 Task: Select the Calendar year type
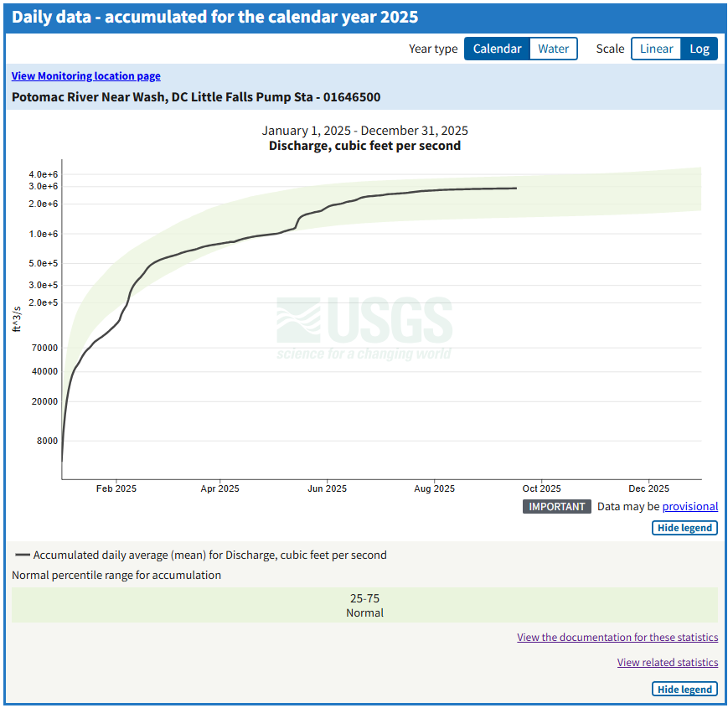pos(497,48)
